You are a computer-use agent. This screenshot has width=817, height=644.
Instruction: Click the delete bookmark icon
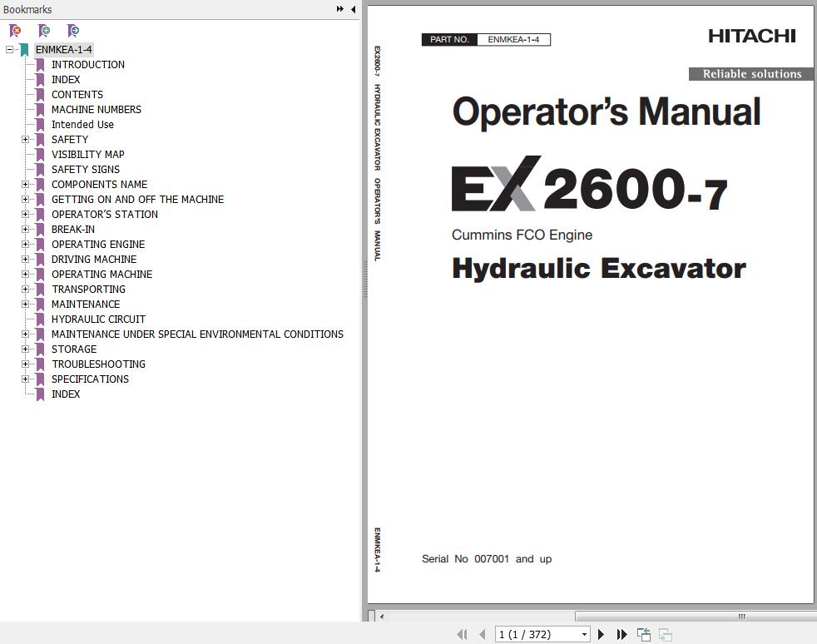pyautogui.click(x=16, y=31)
